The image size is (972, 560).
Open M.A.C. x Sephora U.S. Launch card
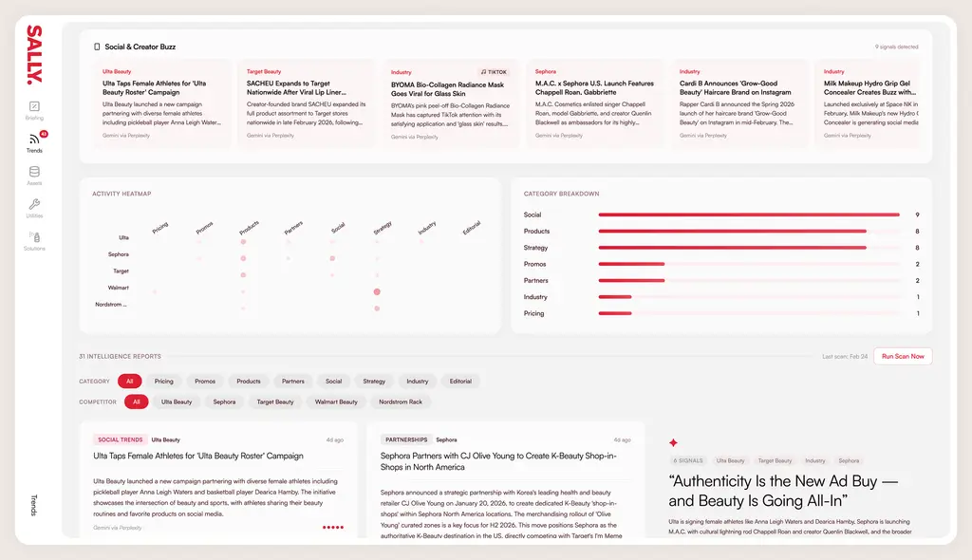(x=595, y=103)
